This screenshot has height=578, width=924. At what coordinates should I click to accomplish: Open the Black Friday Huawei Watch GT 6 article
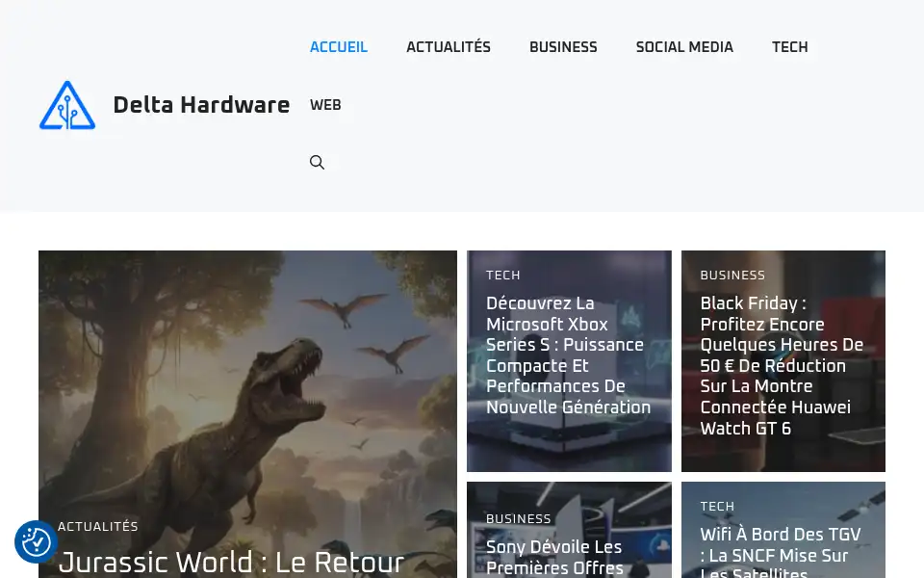click(782, 366)
